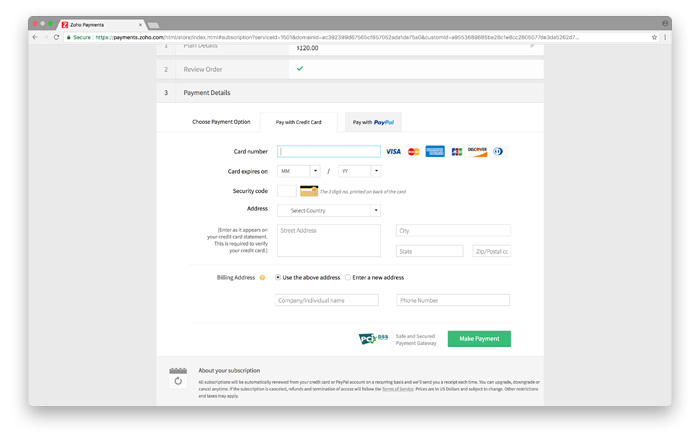Click the Zip/Postal code field

point(492,251)
